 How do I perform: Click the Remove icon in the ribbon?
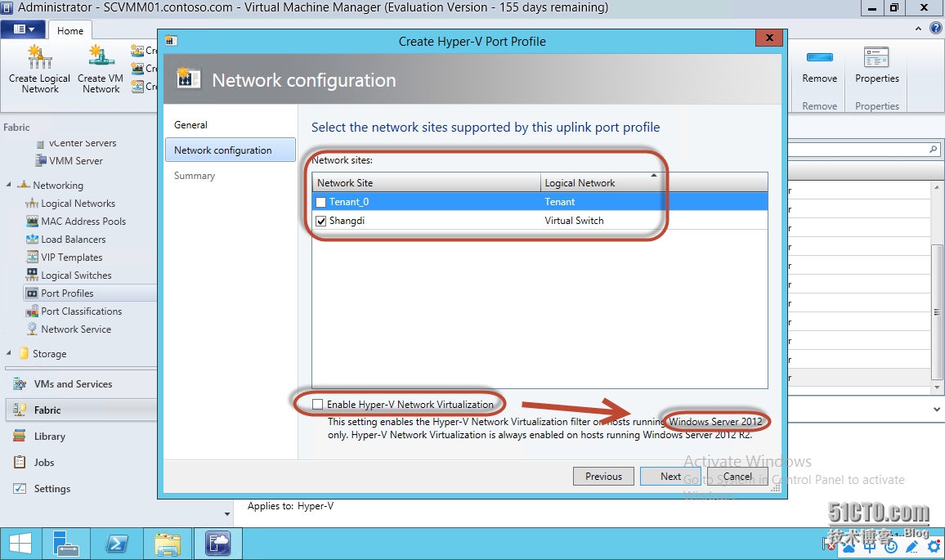coord(820,57)
